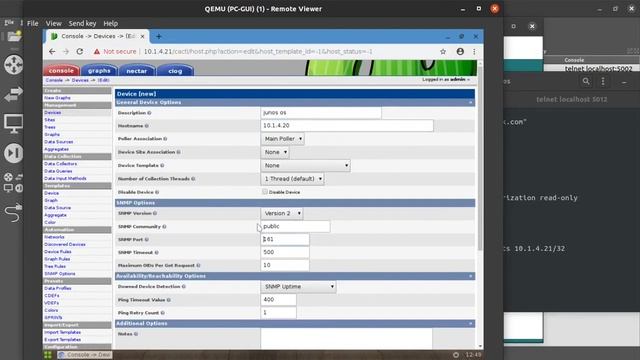Click the browser back arrow
This screenshot has width=640, height=360.
[52, 51]
